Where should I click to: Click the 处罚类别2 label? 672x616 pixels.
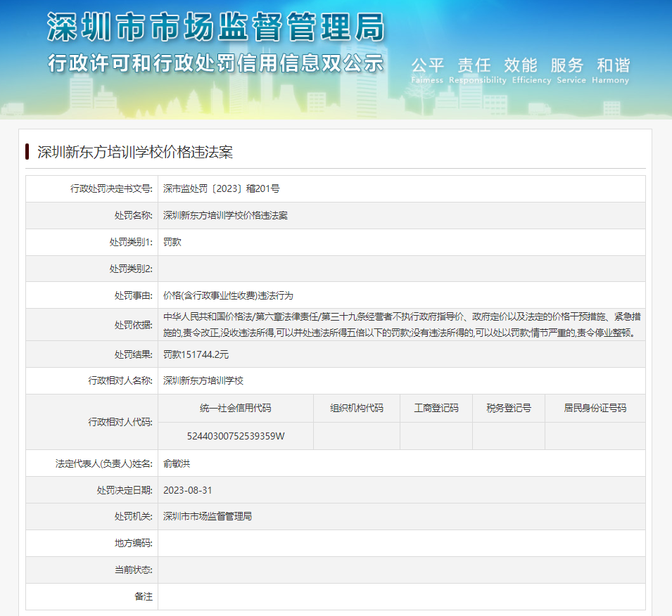coord(131,269)
